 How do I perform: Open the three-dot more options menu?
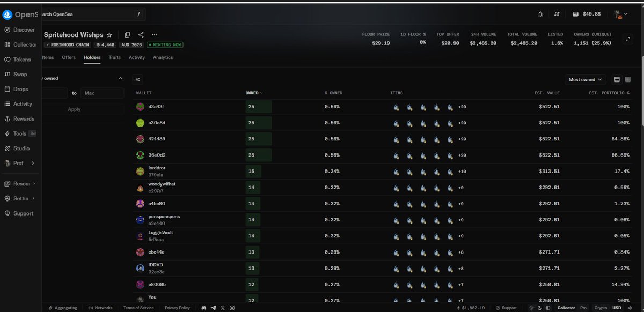[155, 34]
